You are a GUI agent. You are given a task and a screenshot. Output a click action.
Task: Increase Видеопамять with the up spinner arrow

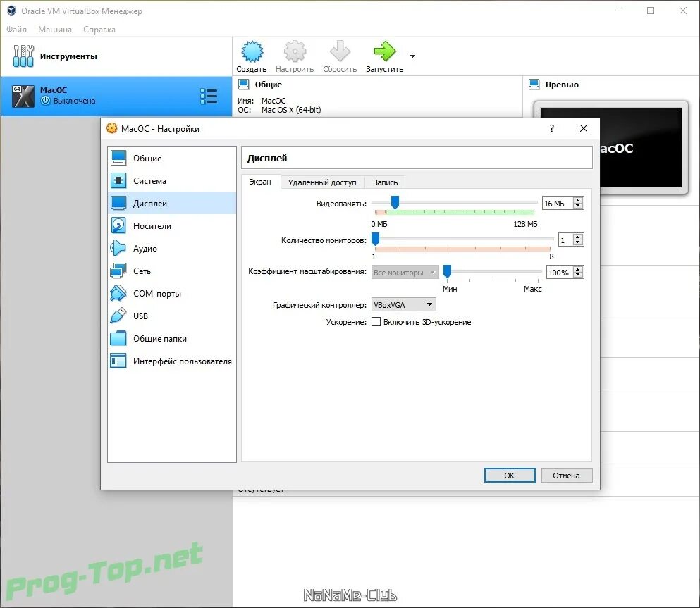[x=578, y=200]
